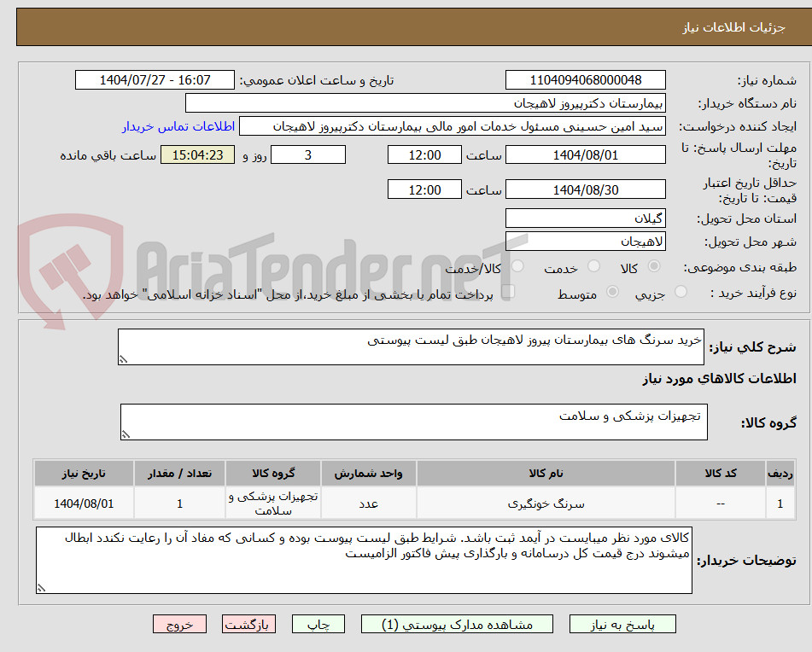Click the resize handle of شرح کلی نیاز textarea
This screenshot has height=652, width=812.
click(x=123, y=359)
